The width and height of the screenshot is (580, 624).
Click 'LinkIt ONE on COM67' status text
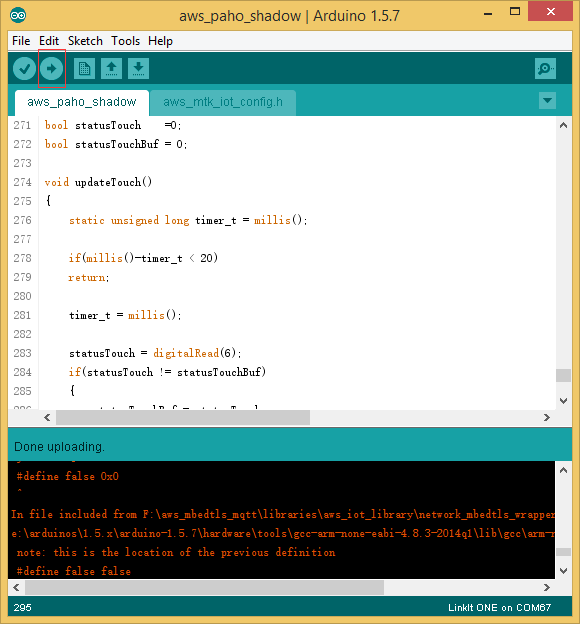[500, 608]
